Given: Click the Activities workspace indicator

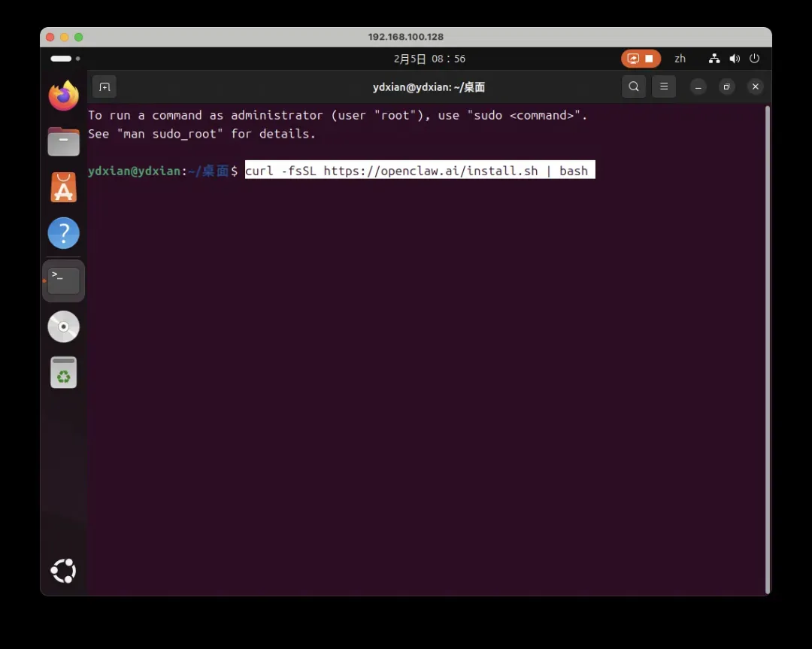Looking at the screenshot, I should tap(65, 59).
